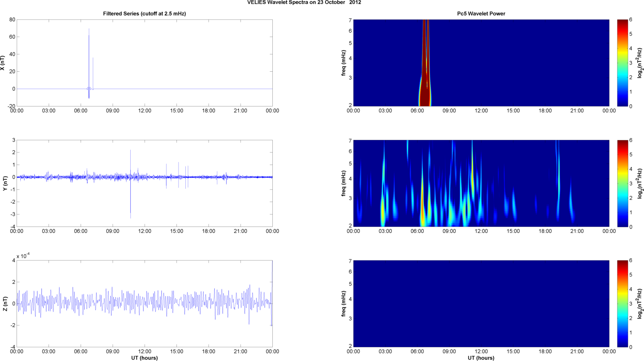Click inside the middle Pc5 wavelet spectrum plot
This screenshot has height=361, width=644.
pyautogui.click(x=481, y=183)
